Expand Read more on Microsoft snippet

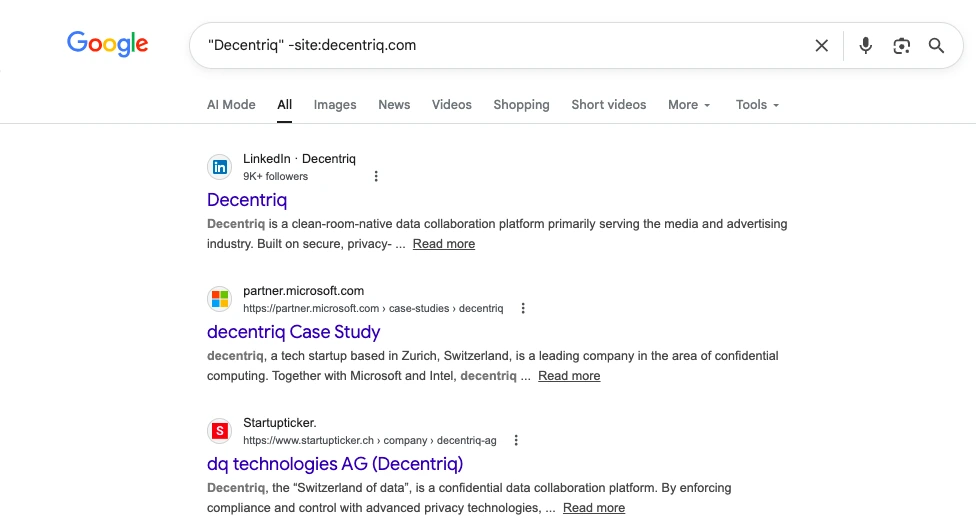click(569, 376)
